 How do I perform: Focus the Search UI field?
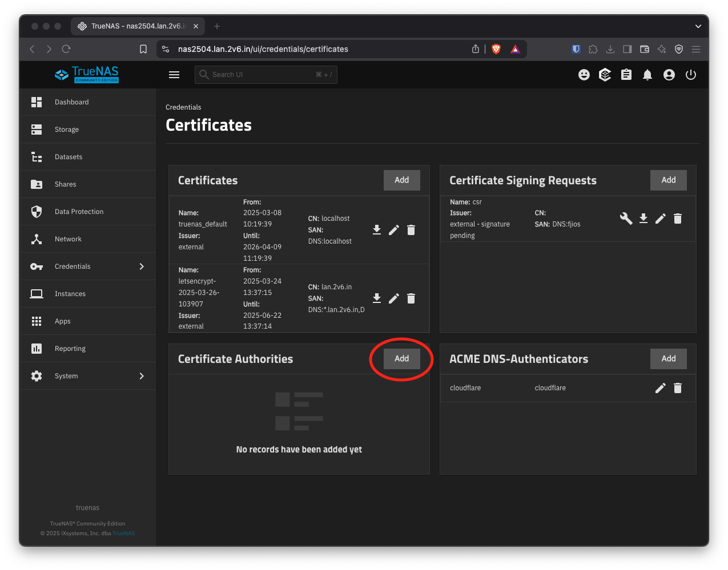[x=266, y=75]
